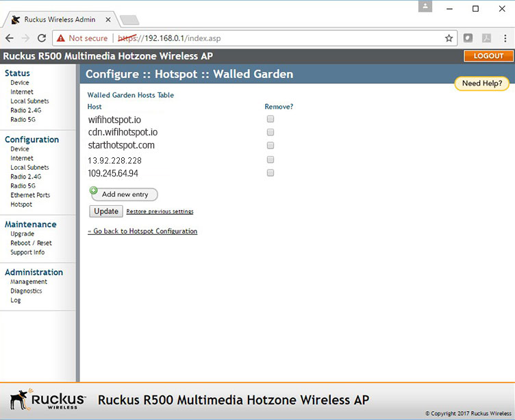Open the Chrome three-dot menu
This screenshot has height=420, width=515.
[505, 38]
